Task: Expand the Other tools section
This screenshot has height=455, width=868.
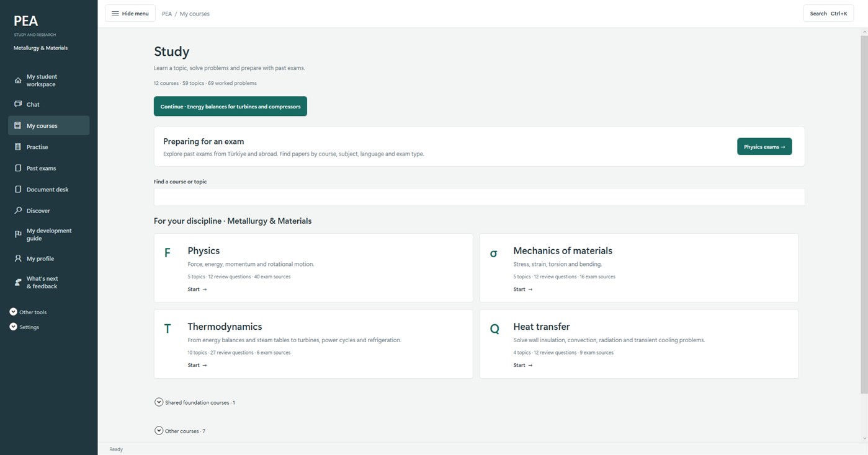Action: pos(13,312)
